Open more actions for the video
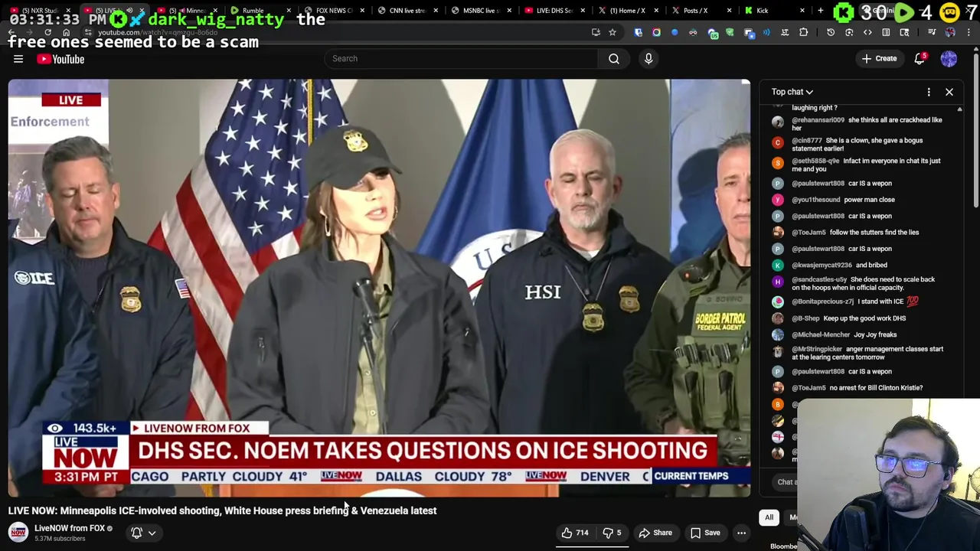The image size is (980, 551). 741,533
